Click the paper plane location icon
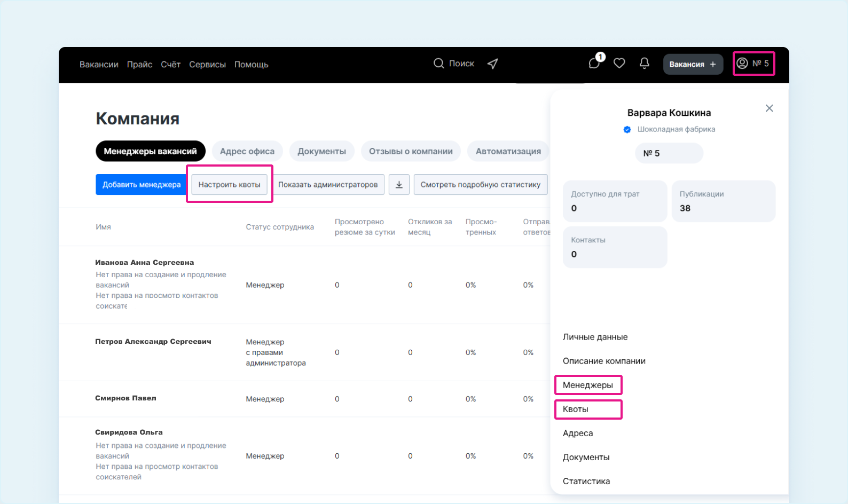Screen dimensions: 848x504 click(493, 64)
